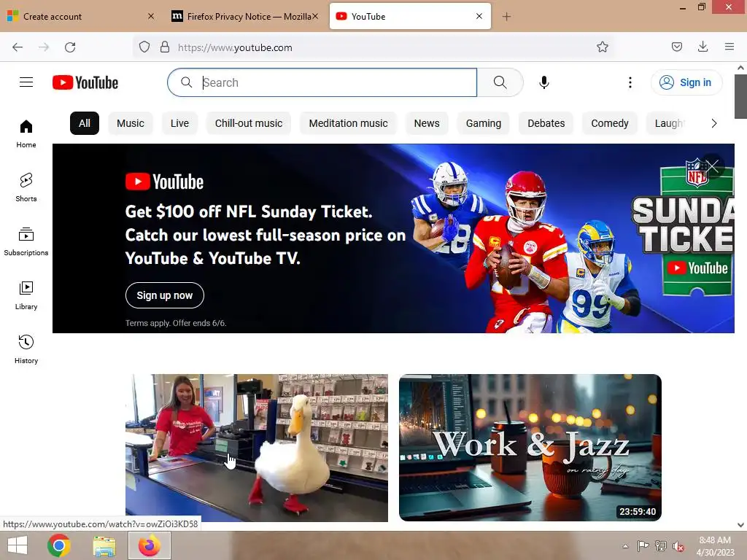Open History from the sidebar
This screenshot has height=560, width=747.
point(26,349)
